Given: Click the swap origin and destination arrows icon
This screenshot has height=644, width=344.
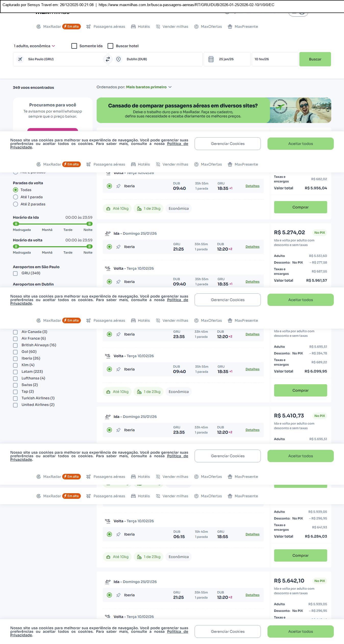Looking at the screenshot, I should pyautogui.click(x=108, y=59).
